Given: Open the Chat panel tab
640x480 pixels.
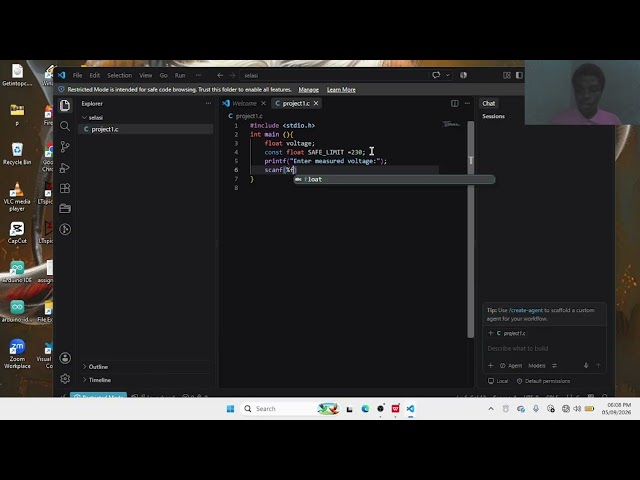Looking at the screenshot, I should [x=489, y=103].
